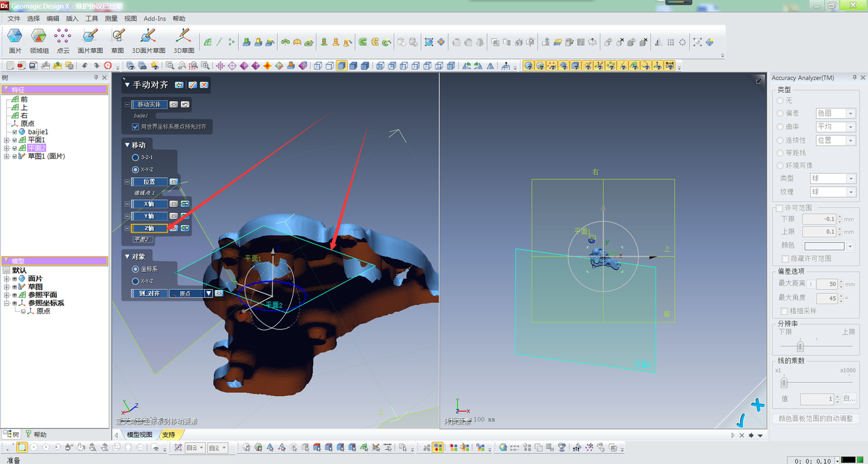Flip the Z轴 direction with the arrows icon
868x464 pixels.
[x=185, y=228]
